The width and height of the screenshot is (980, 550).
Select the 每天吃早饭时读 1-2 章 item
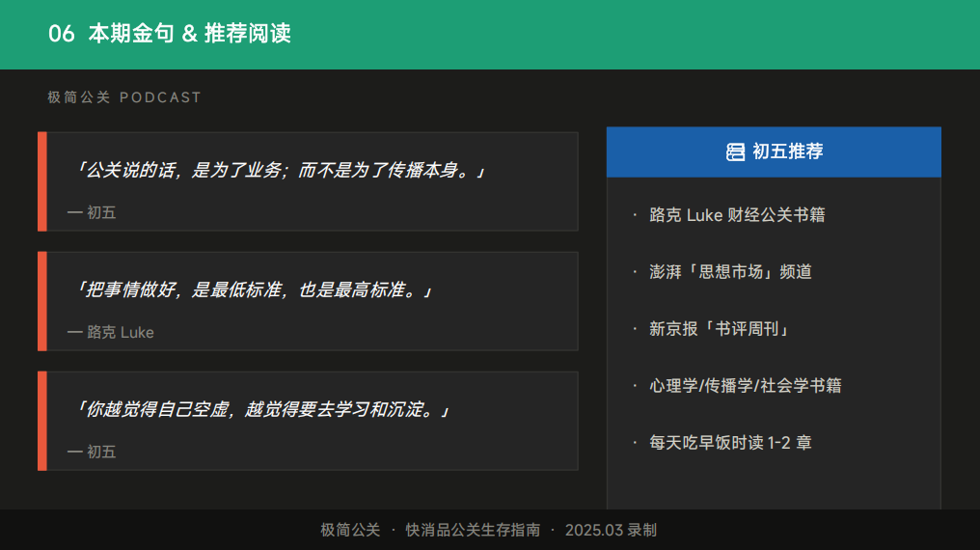(x=730, y=443)
